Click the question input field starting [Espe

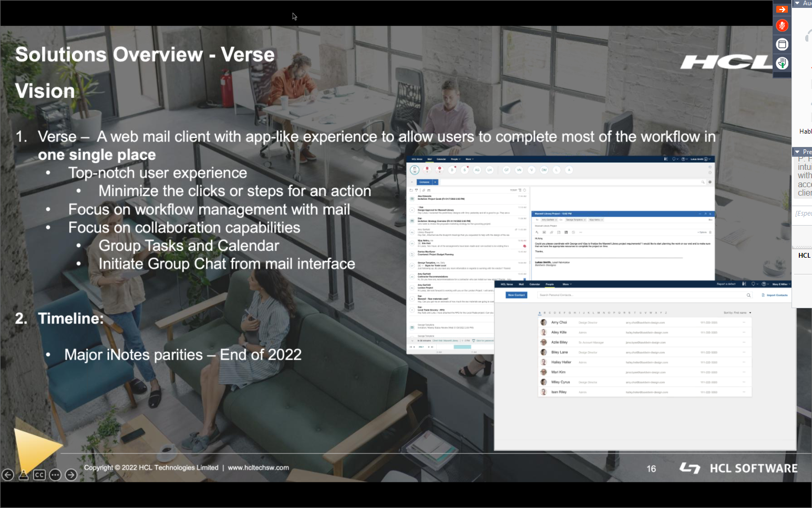pyautogui.click(x=803, y=214)
